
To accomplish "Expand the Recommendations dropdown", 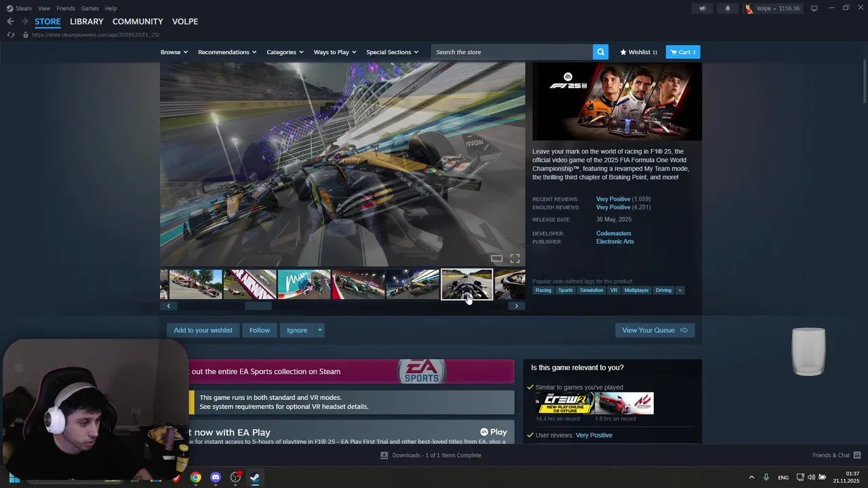I will (227, 52).
